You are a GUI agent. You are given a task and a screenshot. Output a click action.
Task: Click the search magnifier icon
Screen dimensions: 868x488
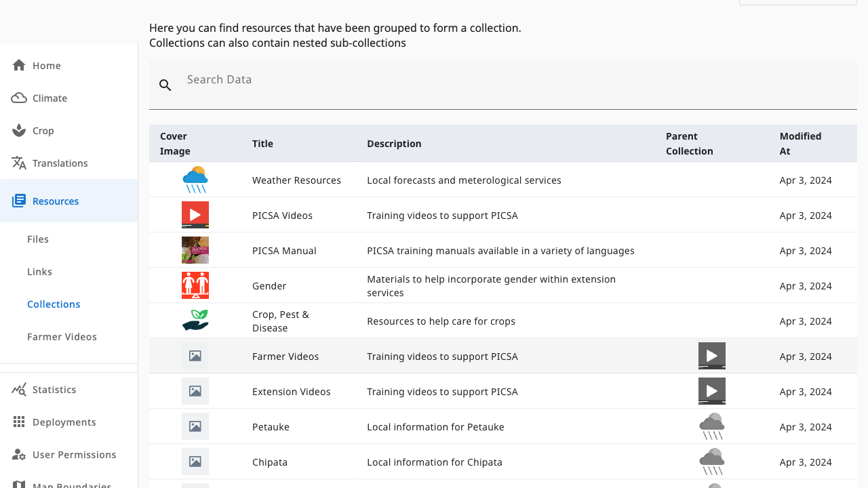[165, 85]
